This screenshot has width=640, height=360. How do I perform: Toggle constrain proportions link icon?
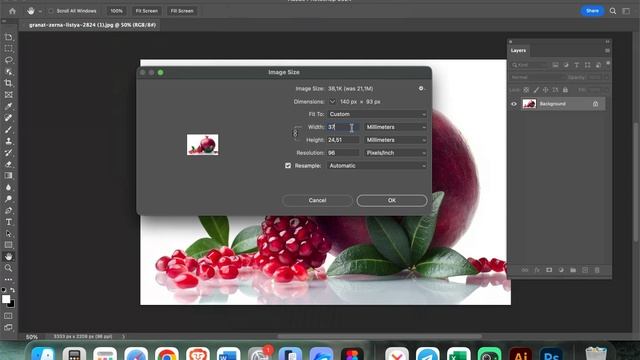pyautogui.click(x=296, y=133)
